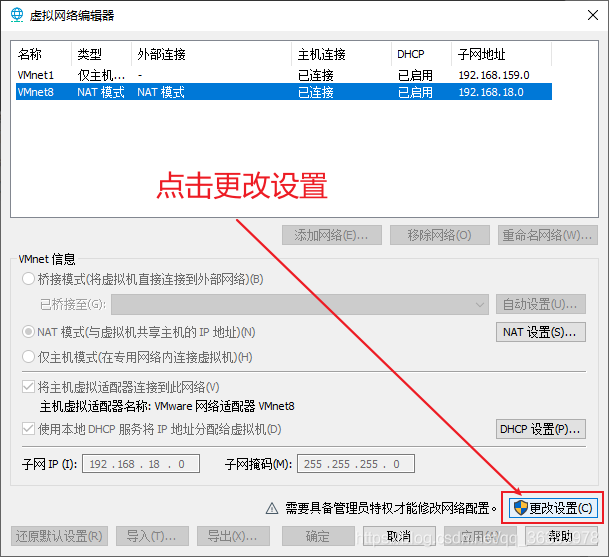Viewport: 609px width, 557px height.
Task: Close the 虚拟网络编辑器 window
Action: tap(593, 15)
